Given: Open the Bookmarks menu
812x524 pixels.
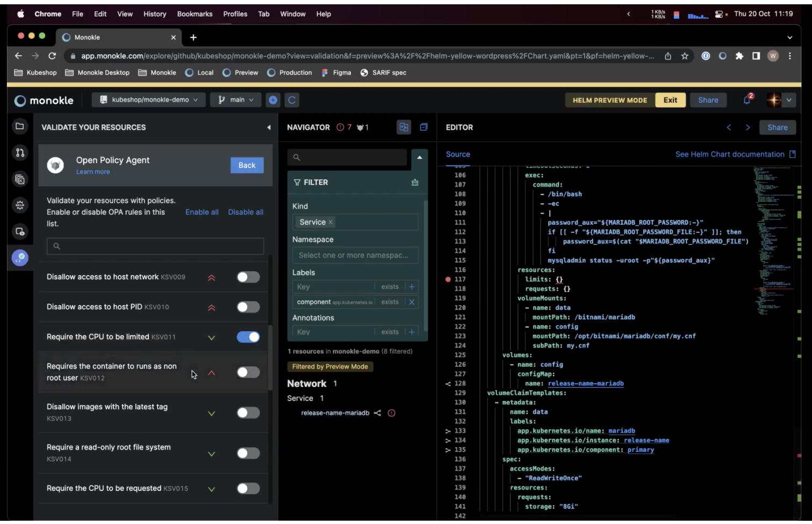Looking at the screenshot, I should point(195,14).
